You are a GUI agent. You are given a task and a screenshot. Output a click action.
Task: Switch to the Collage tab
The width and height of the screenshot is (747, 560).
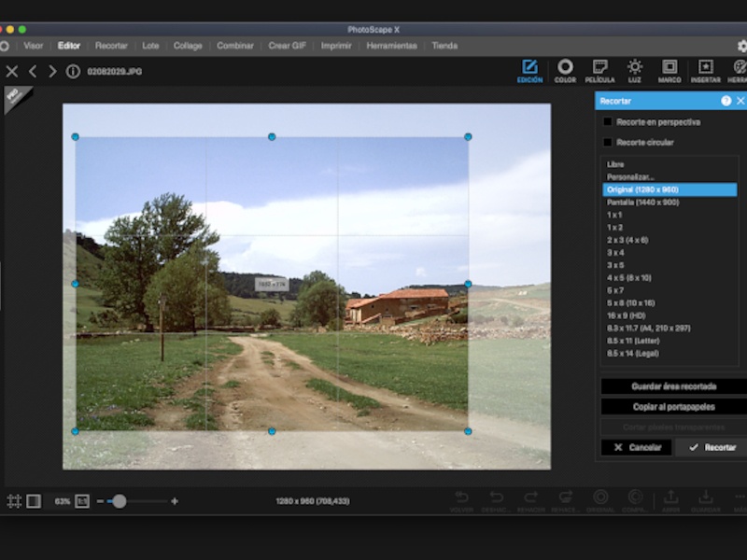(x=187, y=45)
